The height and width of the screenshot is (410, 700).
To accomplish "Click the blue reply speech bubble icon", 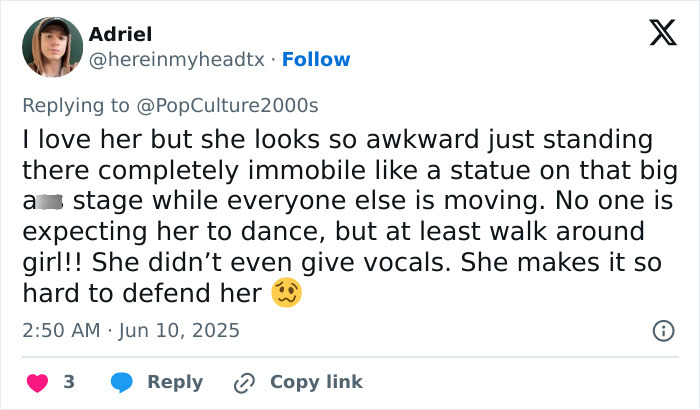I will point(121,382).
